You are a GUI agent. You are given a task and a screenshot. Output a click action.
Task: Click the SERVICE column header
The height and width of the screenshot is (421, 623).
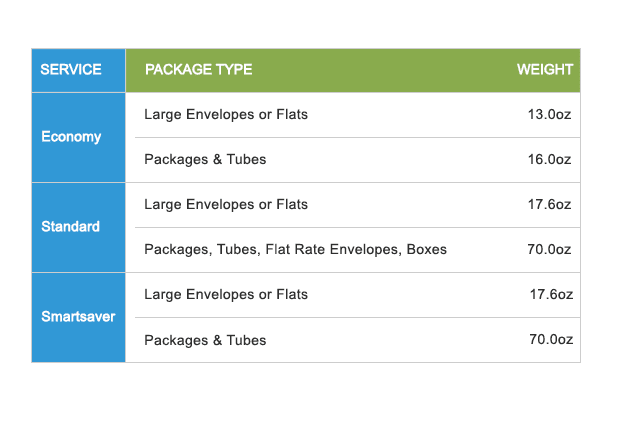tap(71, 70)
